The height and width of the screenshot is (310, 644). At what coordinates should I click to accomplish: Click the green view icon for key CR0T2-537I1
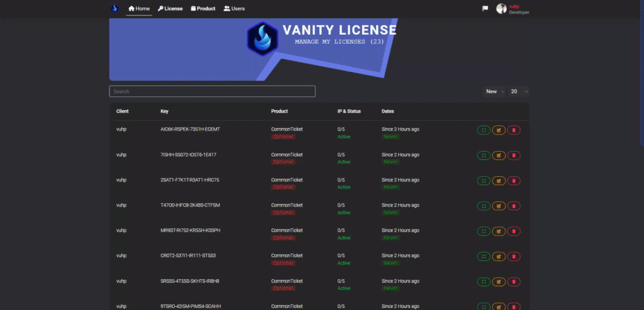click(x=484, y=257)
